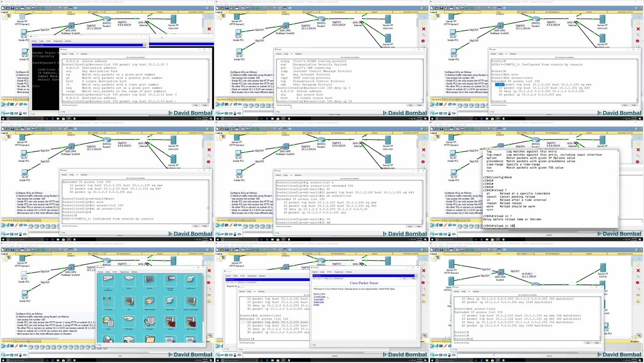Image resolution: width=644 pixels, height=363 pixels.
Task: Click Copy button in top-left thumbnail CLI
Action: [196, 105]
